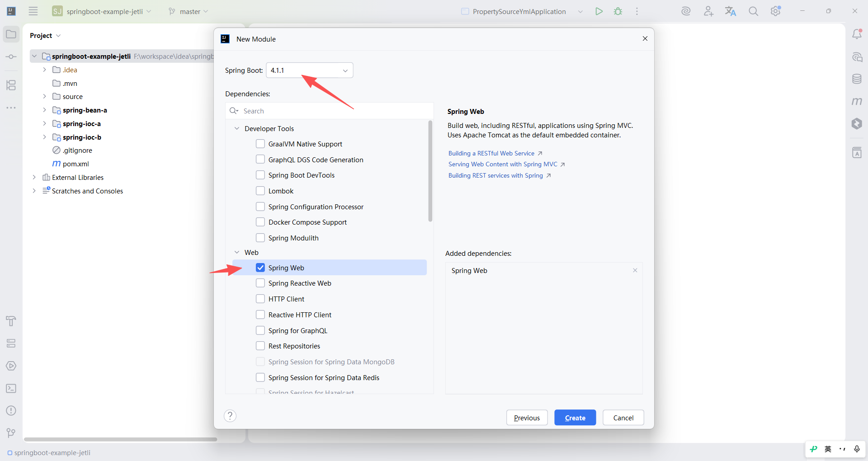Open the Problems tool window
Image resolution: width=868 pixels, height=461 pixels.
[x=11, y=410]
